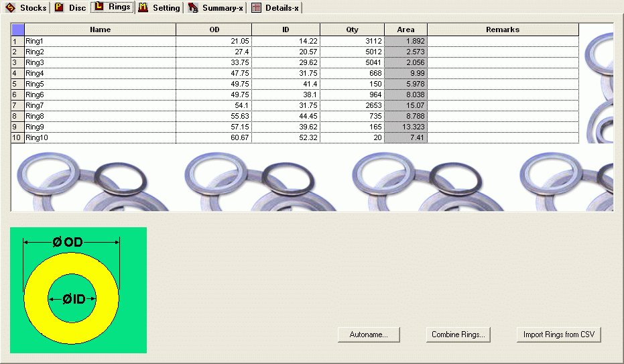Click the Area column header
Image resolution: width=624 pixels, height=364 pixels.
click(406, 29)
